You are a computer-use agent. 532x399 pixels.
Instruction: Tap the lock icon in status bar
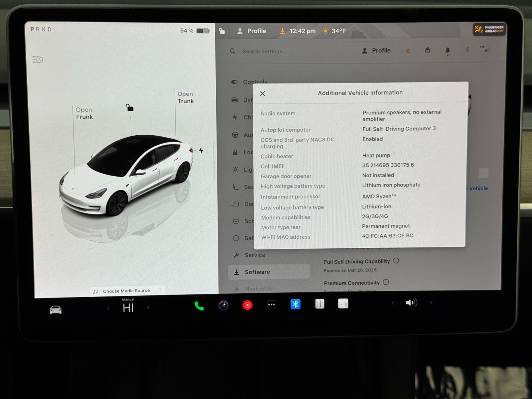pyautogui.click(x=222, y=31)
